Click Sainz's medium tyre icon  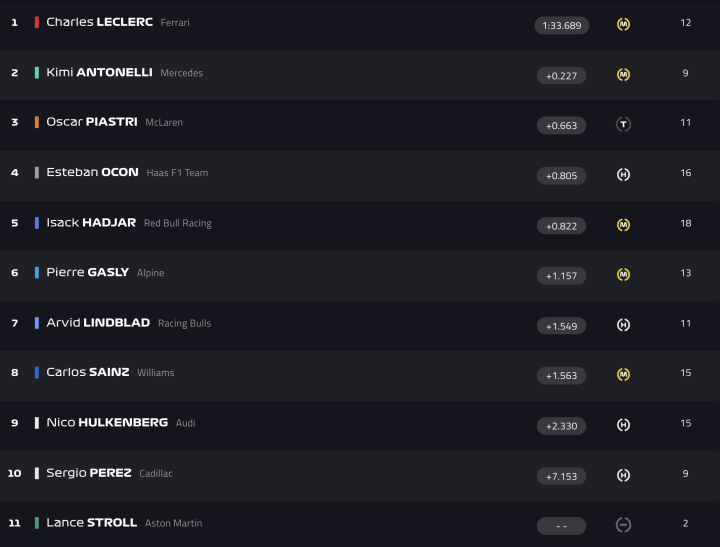(x=623, y=375)
